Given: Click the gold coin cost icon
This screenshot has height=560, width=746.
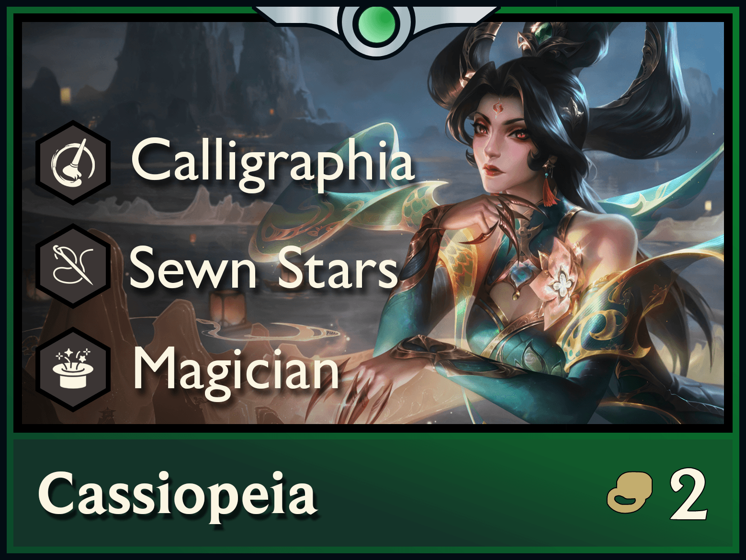Looking at the screenshot, I should (630, 493).
